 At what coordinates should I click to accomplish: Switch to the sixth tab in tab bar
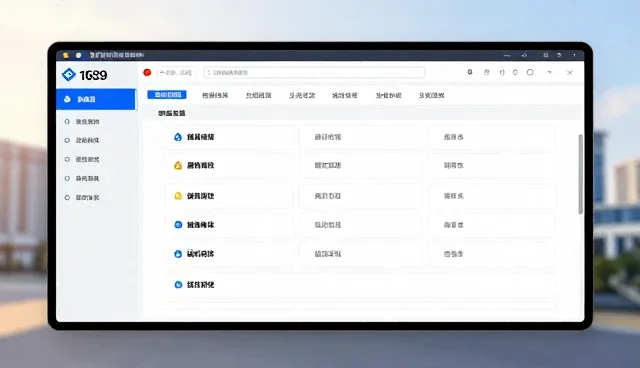tap(389, 95)
